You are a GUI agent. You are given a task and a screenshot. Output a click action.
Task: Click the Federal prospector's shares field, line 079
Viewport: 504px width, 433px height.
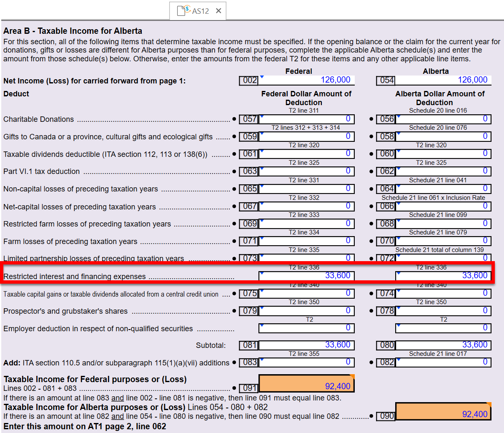click(x=306, y=311)
